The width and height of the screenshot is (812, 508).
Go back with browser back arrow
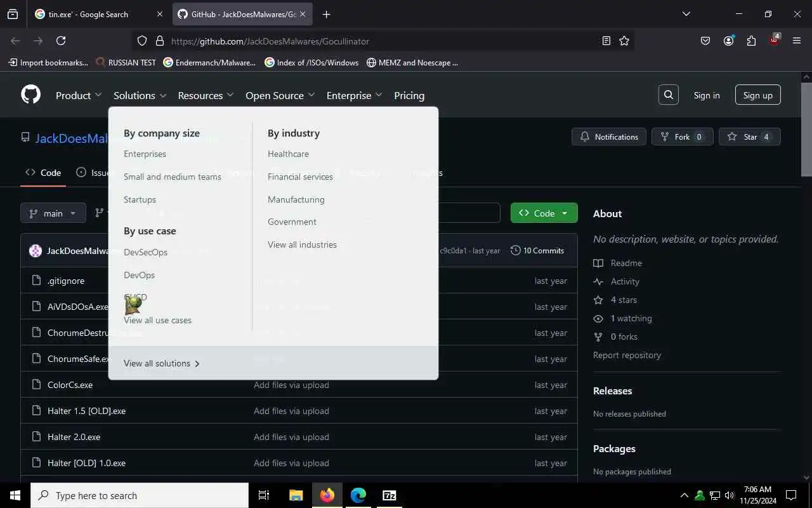(15, 41)
